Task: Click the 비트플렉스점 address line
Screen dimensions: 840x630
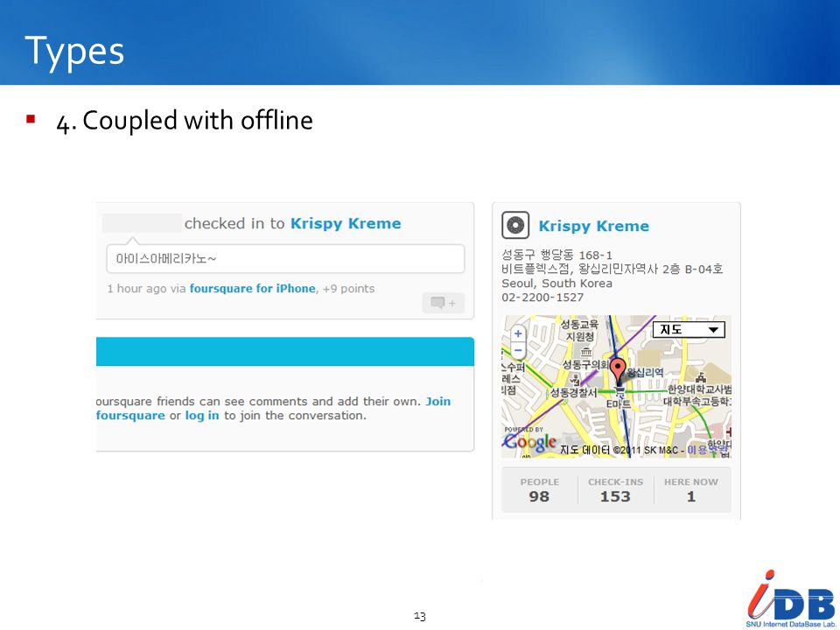Action: pyautogui.click(x=612, y=269)
